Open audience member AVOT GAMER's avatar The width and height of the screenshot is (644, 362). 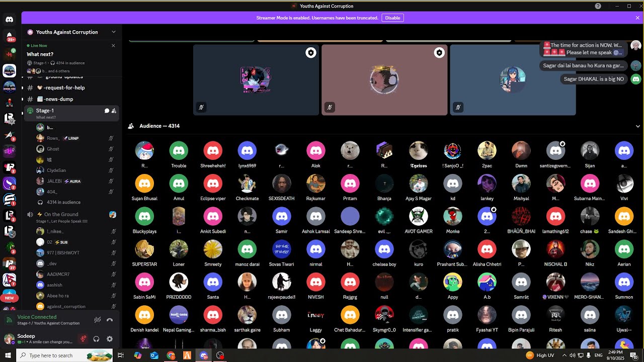(x=419, y=216)
